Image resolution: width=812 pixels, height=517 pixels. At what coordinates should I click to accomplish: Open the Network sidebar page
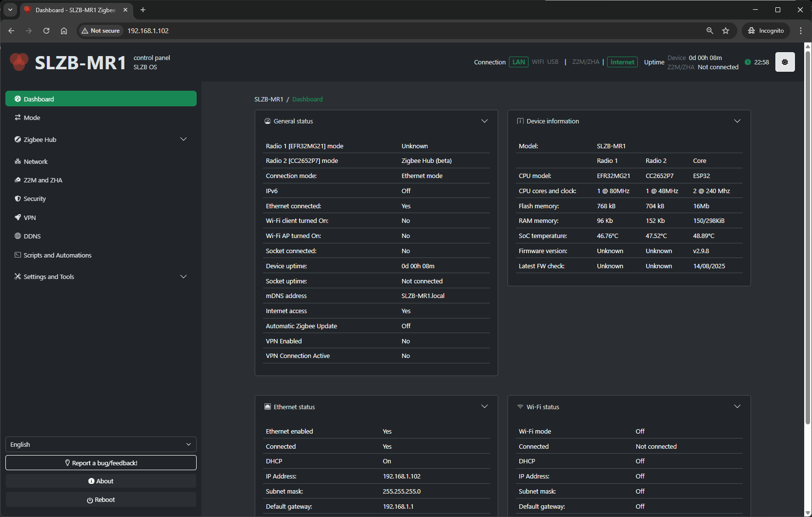coord(36,161)
